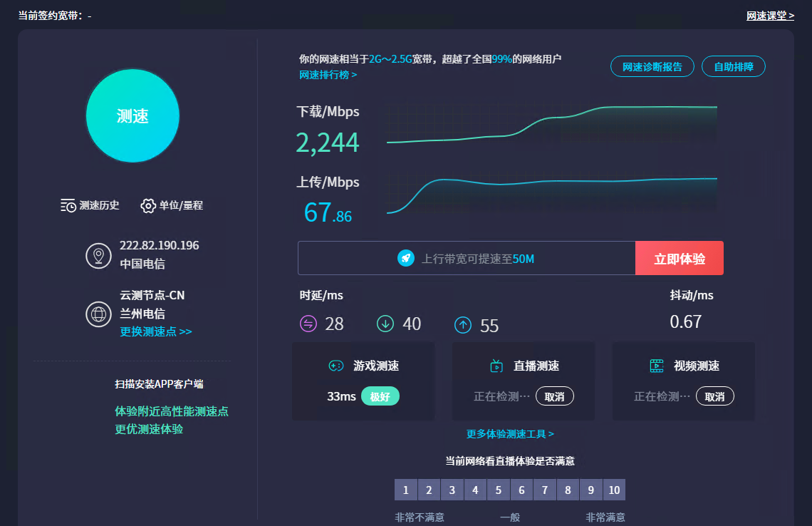This screenshot has height=526, width=812.
Task: Select satisfaction rating 5
Action: [x=499, y=490]
